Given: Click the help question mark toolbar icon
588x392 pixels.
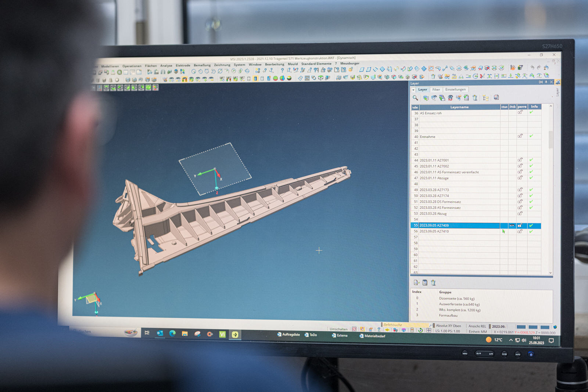Looking at the screenshot, I should tap(282, 70).
